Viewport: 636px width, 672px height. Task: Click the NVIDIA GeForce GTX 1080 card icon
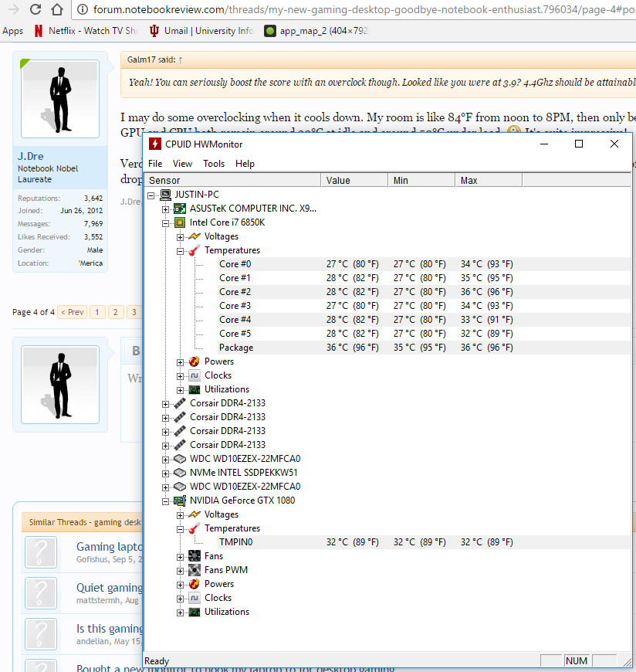click(180, 501)
